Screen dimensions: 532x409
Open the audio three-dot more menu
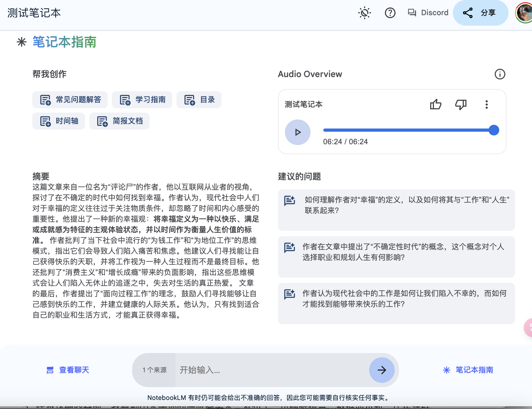(x=486, y=104)
